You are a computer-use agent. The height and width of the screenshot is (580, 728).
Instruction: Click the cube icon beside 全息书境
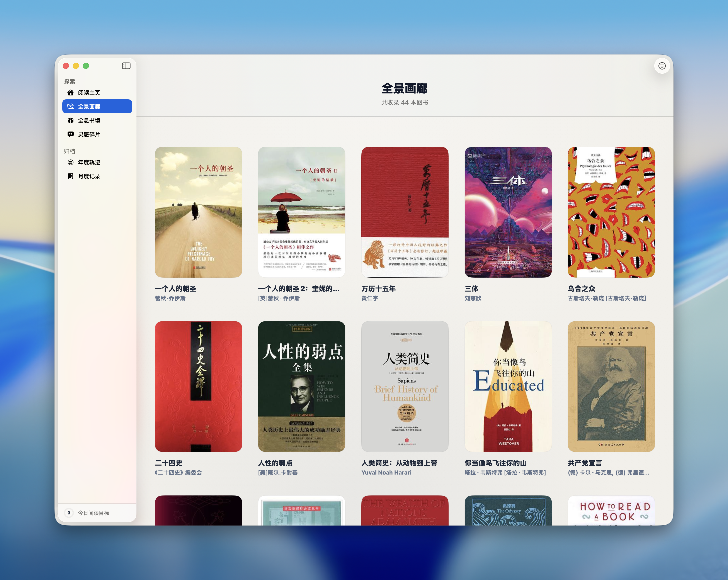[71, 120]
